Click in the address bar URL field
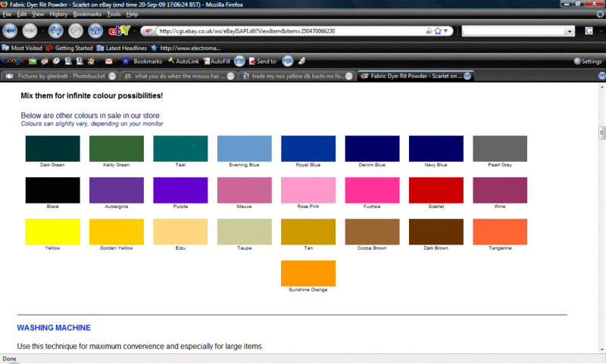 288,31
